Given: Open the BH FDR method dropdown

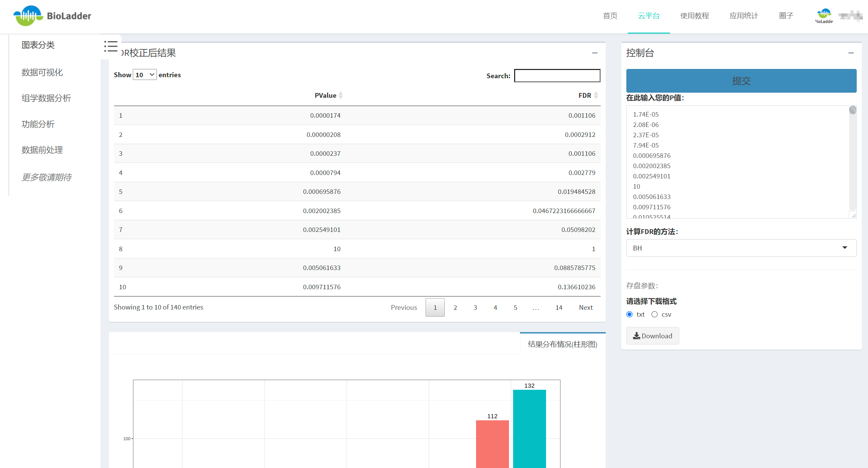Looking at the screenshot, I should [741, 248].
